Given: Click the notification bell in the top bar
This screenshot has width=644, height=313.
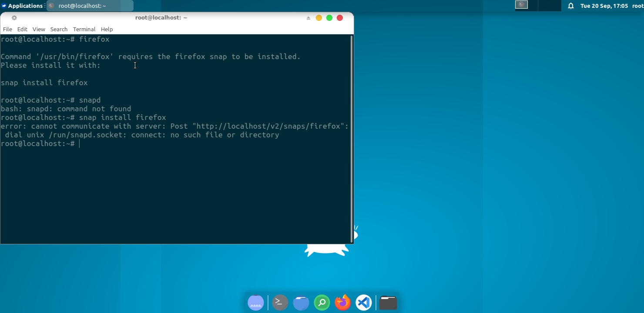Looking at the screenshot, I should pyautogui.click(x=570, y=6).
